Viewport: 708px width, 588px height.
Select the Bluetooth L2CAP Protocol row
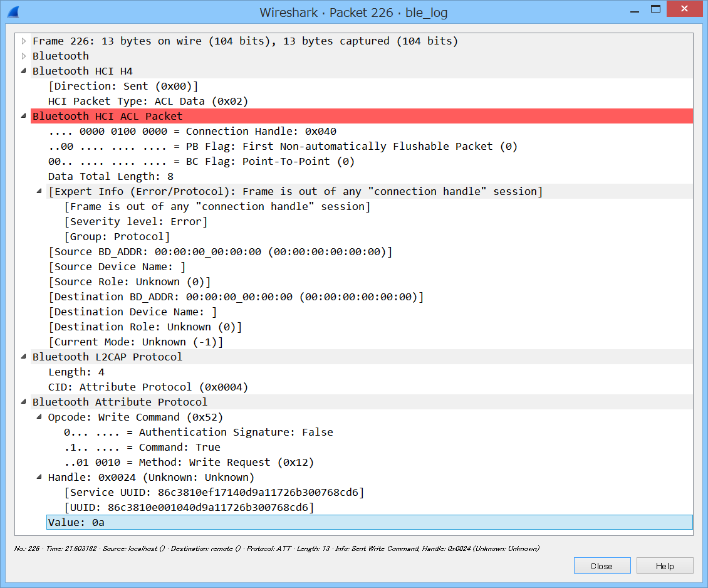pyautogui.click(x=362, y=357)
